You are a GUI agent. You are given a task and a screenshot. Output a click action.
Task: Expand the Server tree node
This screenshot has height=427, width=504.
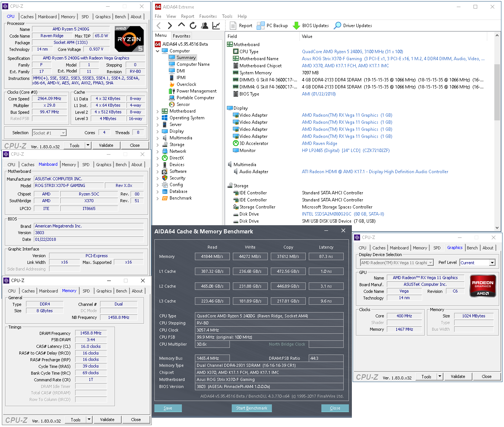click(158, 124)
